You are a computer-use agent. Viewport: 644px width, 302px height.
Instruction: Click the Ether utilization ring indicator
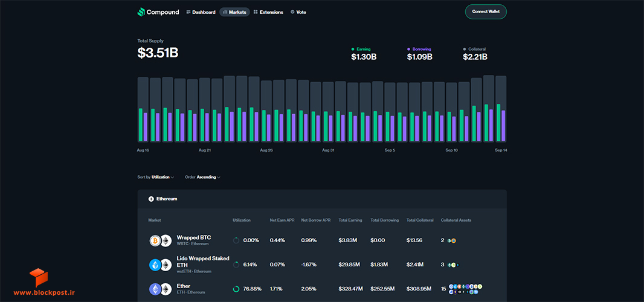click(x=236, y=289)
